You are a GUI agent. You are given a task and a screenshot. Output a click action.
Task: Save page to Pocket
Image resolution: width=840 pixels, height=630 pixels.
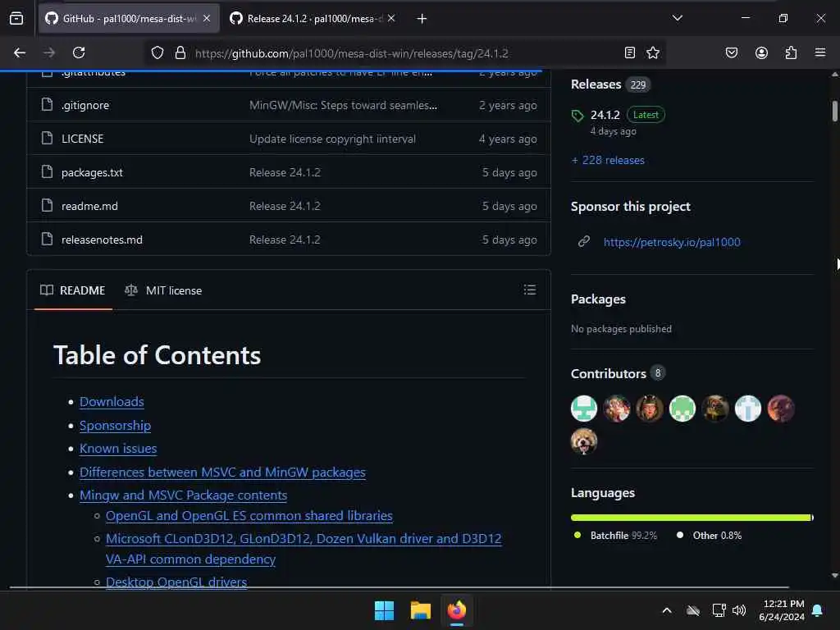tap(732, 52)
